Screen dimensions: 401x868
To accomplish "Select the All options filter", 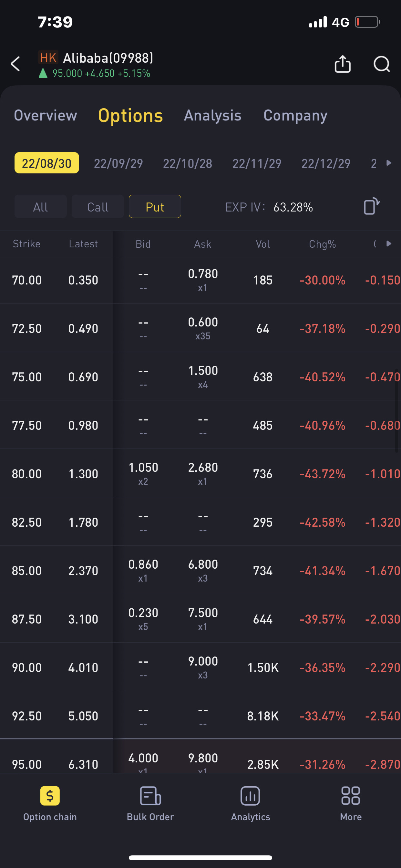I will [x=40, y=207].
